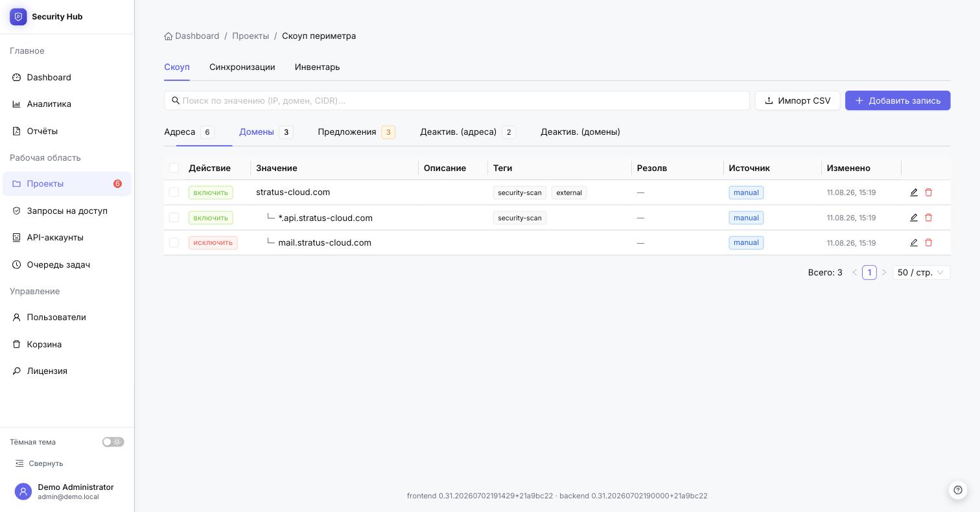
Task: Check the stratus-cloud.com row checkbox
Action: [x=174, y=192]
